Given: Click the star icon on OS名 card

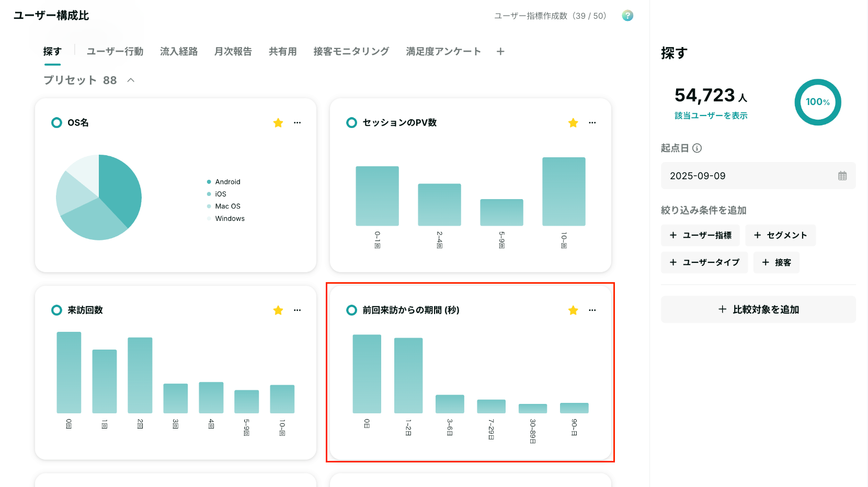Looking at the screenshot, I should coord(278,123).
